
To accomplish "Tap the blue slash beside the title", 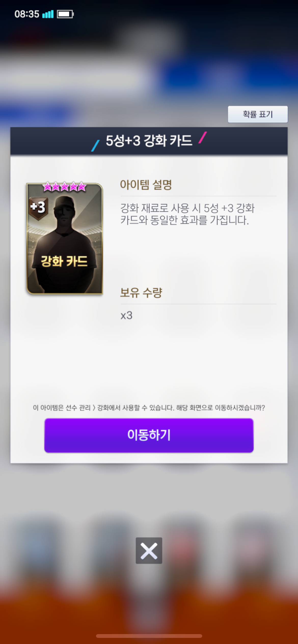I will coord(96,146).
